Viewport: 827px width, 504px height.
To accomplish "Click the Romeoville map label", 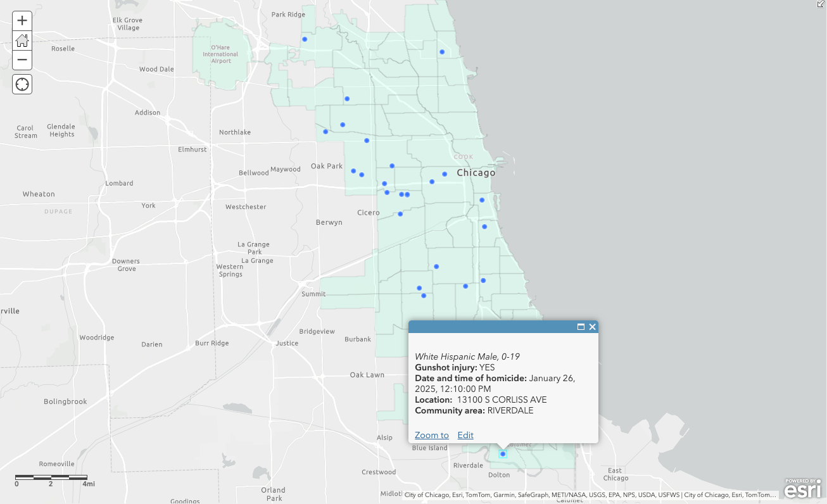I will pyautogui.click(x=57, y=463).
